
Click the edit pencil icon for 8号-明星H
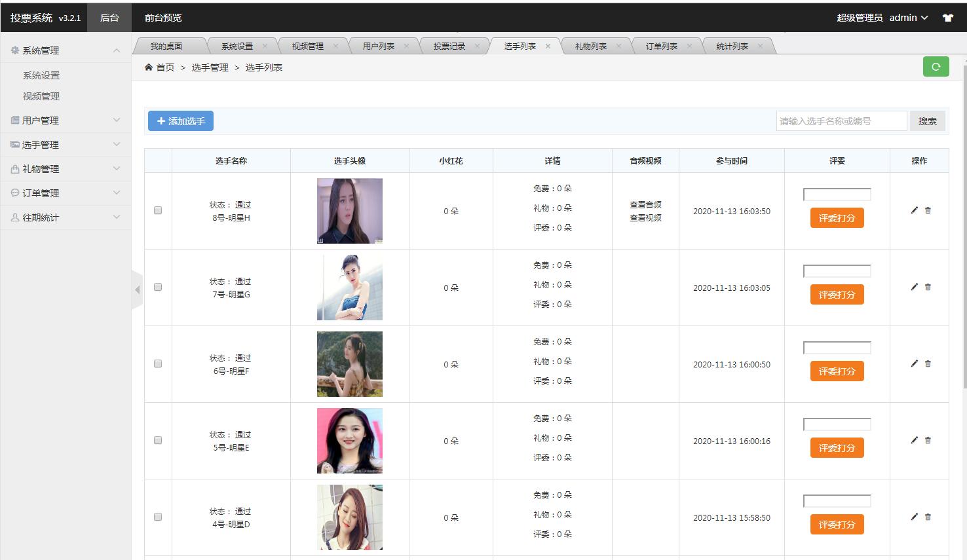coord(914,210)
